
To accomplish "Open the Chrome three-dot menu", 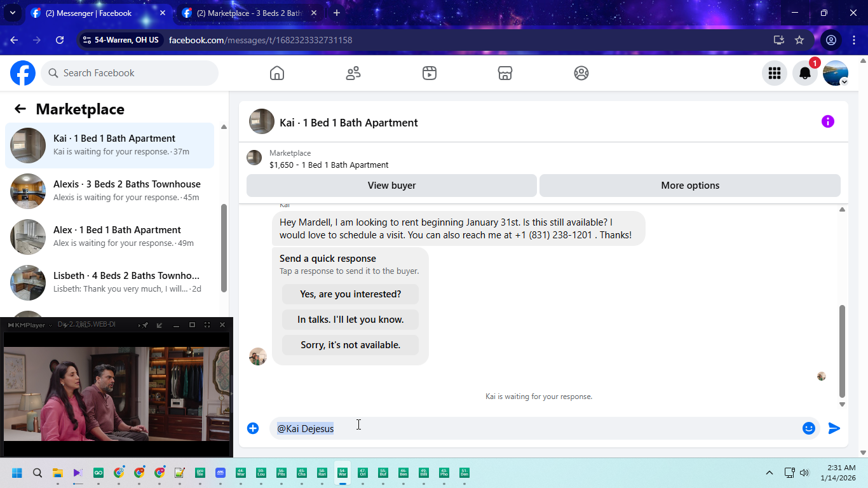I will (853, 40).
